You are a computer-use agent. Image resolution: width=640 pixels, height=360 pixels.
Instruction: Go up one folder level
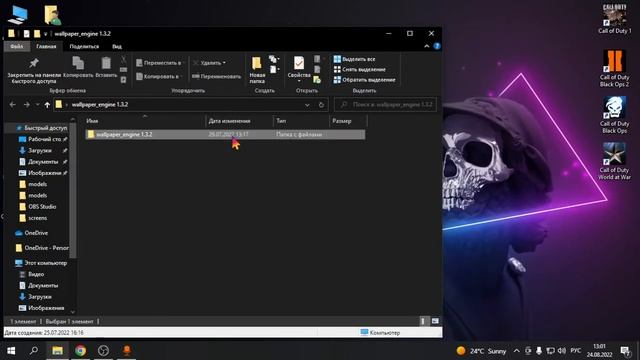pyautogui.click(x=47, y=105)
